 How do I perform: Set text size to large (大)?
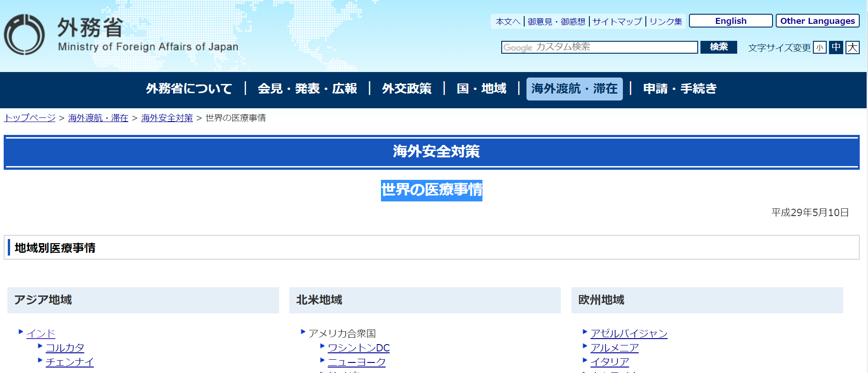(852, 47)
